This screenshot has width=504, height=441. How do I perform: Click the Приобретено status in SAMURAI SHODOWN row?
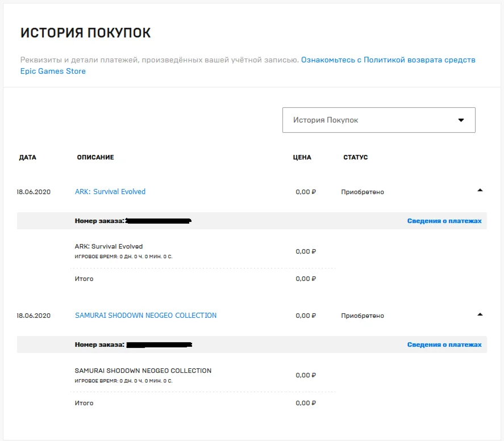tap(363, 316)
